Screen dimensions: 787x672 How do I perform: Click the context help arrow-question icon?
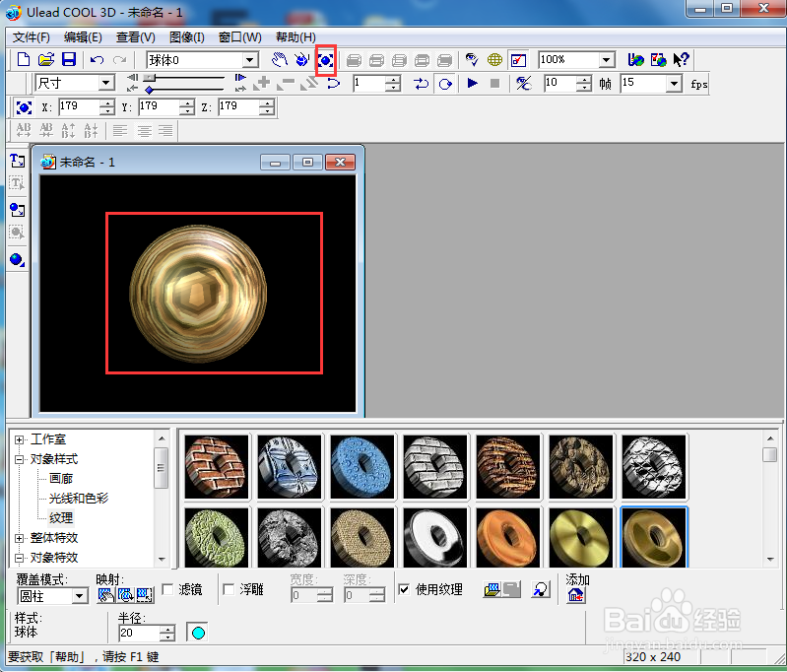[681, 60]
